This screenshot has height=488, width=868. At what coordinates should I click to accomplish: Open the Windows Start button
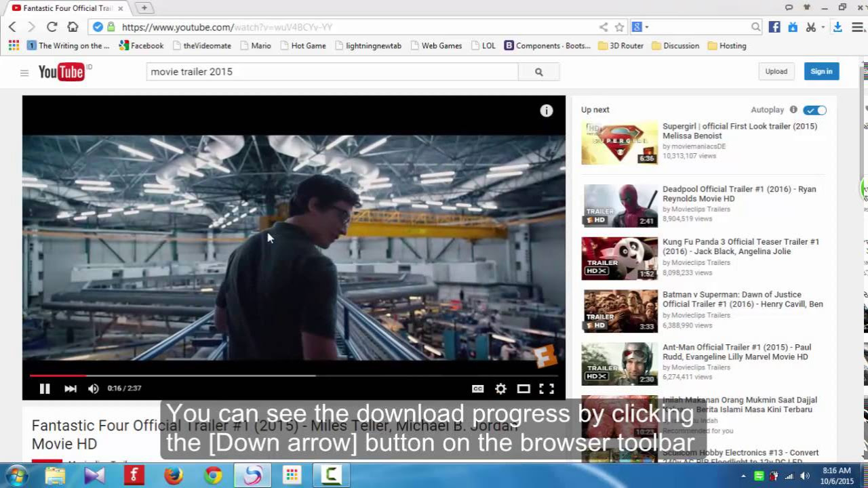[15, 475]
